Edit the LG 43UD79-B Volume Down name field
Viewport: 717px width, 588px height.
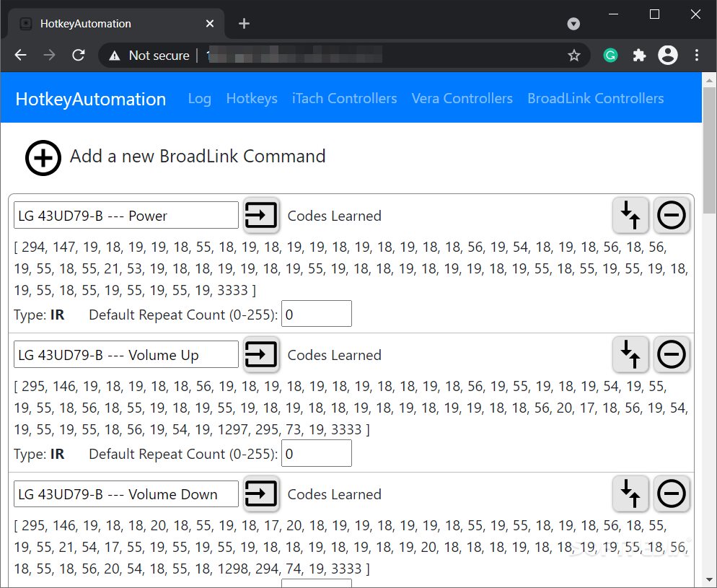(x=126, y=493)
